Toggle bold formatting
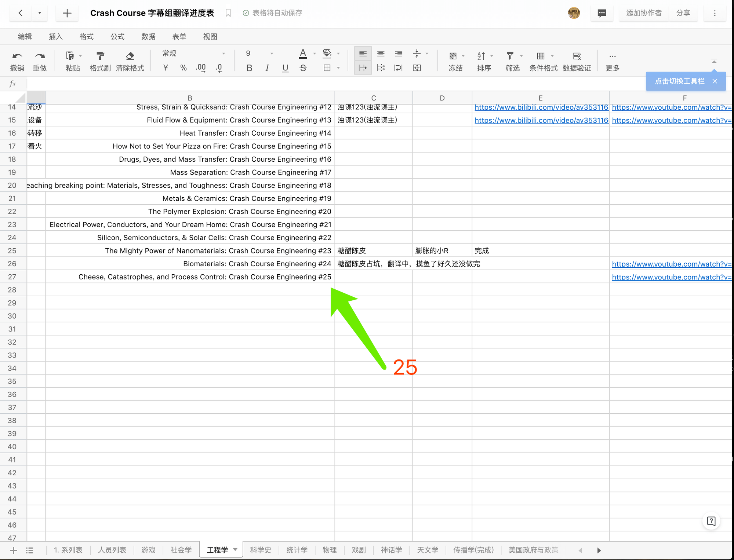Image resolution: width=734 pixels, height=560 pixels. pos(249,68)
